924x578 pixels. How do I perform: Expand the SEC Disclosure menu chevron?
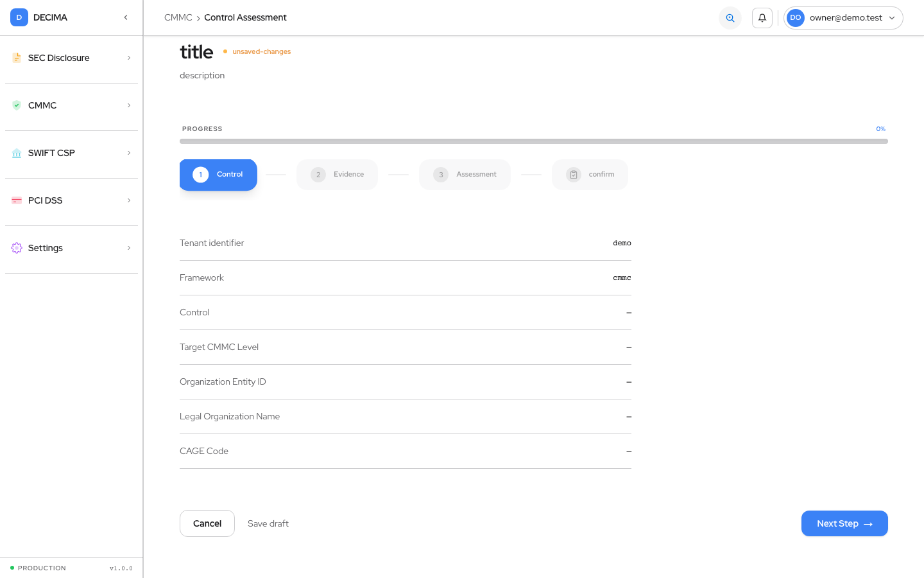129,58
